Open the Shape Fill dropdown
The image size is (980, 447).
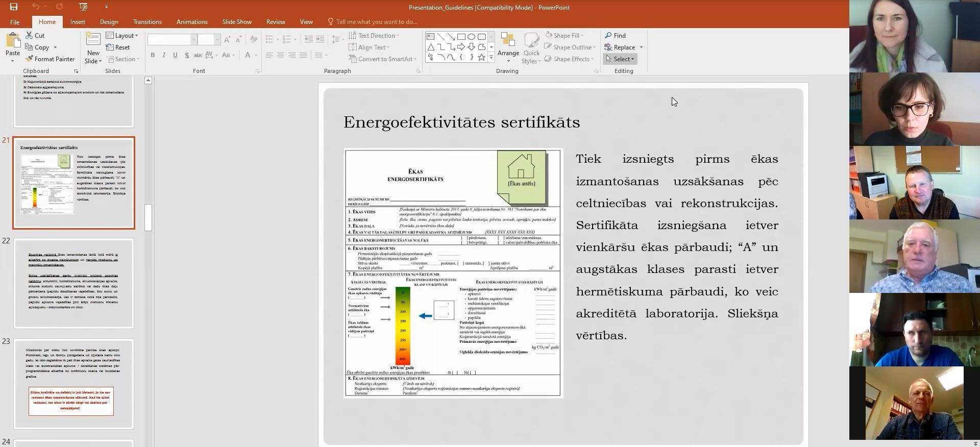click(565, 36)
